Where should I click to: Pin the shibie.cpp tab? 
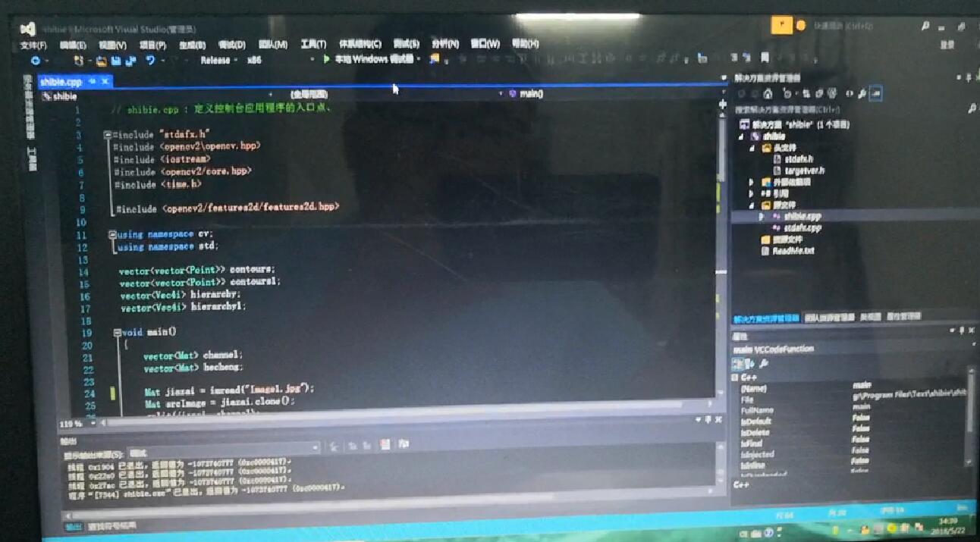pos(93,81)
